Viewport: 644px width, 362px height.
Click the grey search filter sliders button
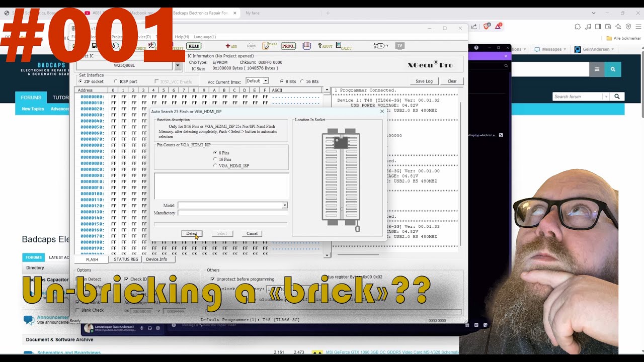click(597, 69)
